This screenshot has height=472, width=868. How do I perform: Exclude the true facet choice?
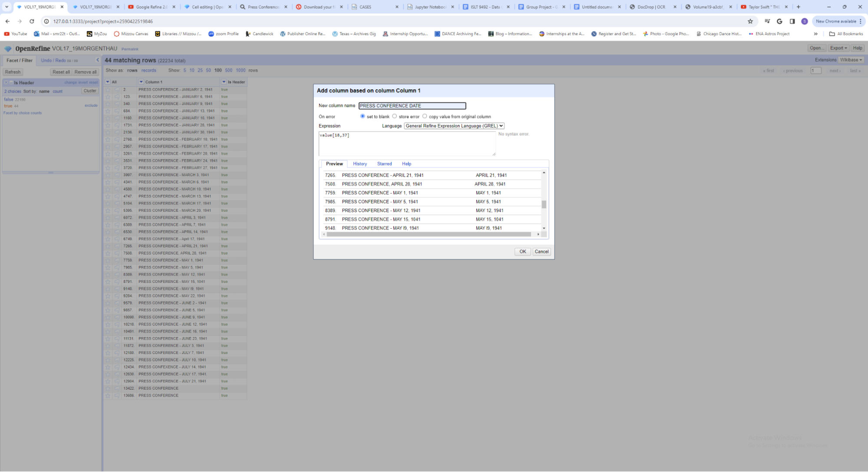(91, 105)
